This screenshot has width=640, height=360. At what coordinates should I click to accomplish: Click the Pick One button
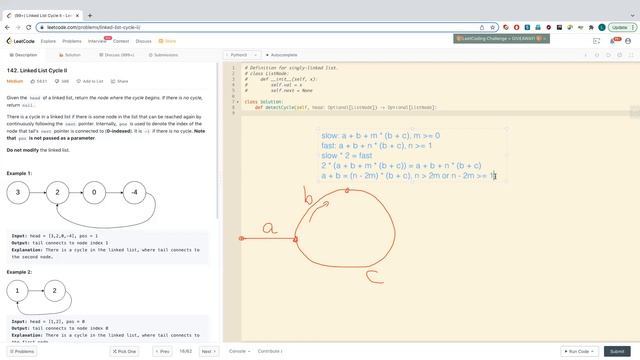coord(124,351)
